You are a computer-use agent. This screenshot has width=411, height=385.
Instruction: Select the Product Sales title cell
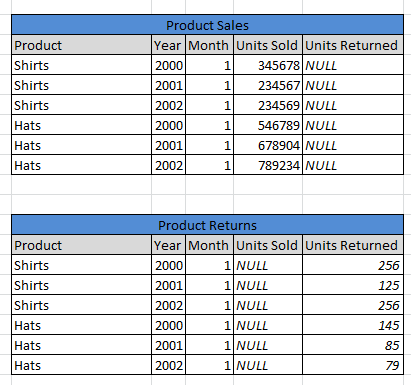[207, 25]
